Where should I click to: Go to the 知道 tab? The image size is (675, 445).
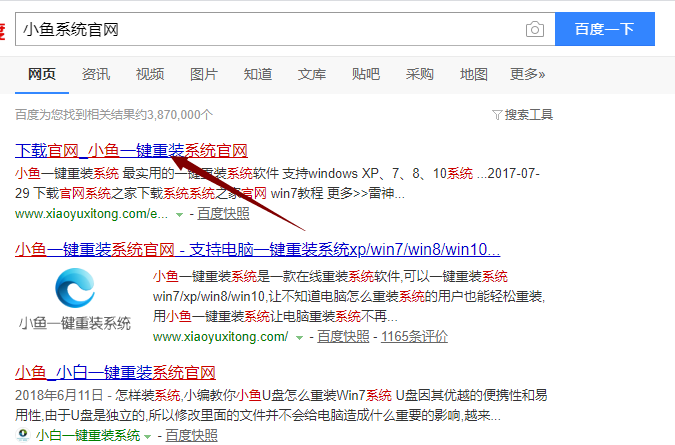[258, 74]
